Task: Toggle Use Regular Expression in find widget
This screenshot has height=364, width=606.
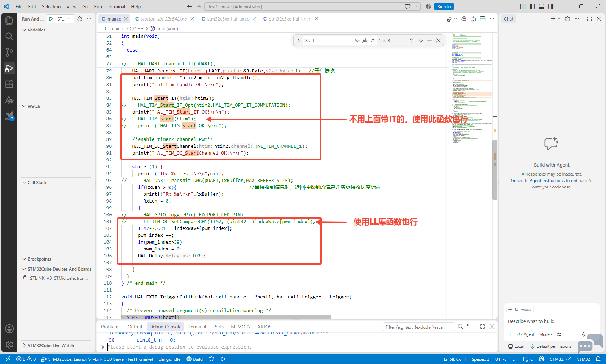Action: [373, 40]
